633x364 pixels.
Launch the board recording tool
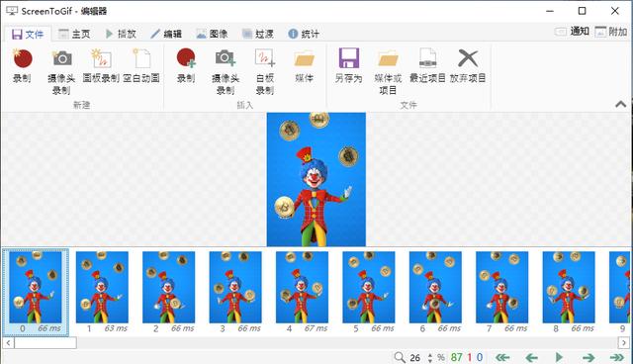click(101, 66)
